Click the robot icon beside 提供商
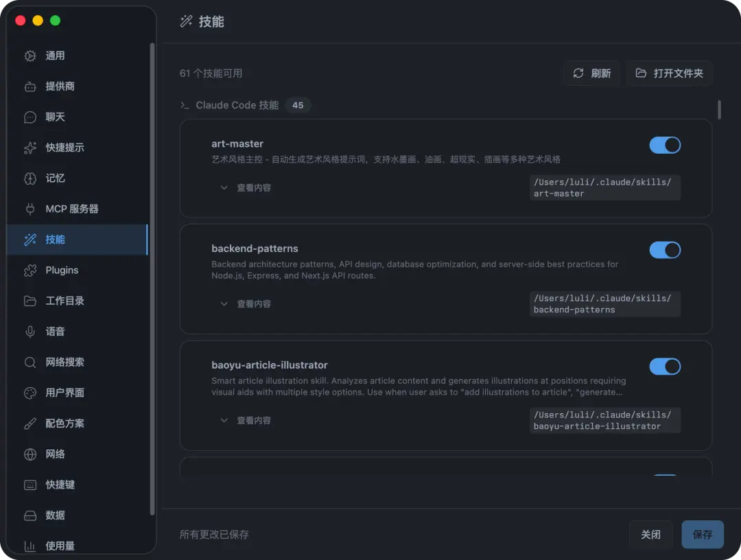Screen dimensions: 741x560 (30, 86)
